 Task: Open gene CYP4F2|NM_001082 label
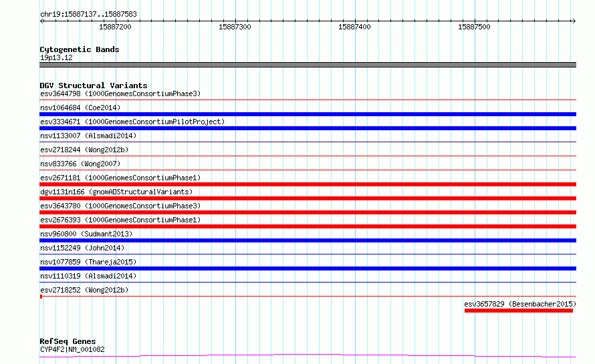(72, 349)
